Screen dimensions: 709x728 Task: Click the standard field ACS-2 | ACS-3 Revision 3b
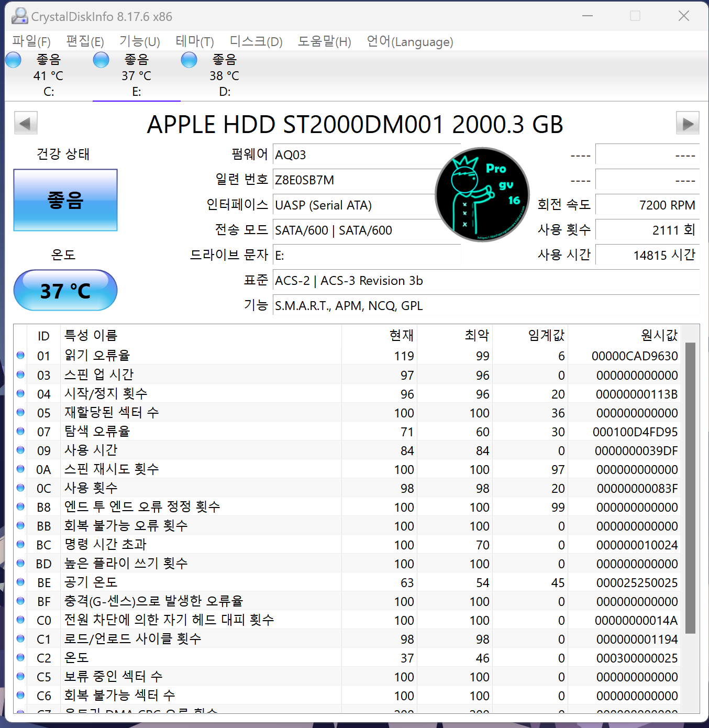pyautogui.click(x=486, y=280)
